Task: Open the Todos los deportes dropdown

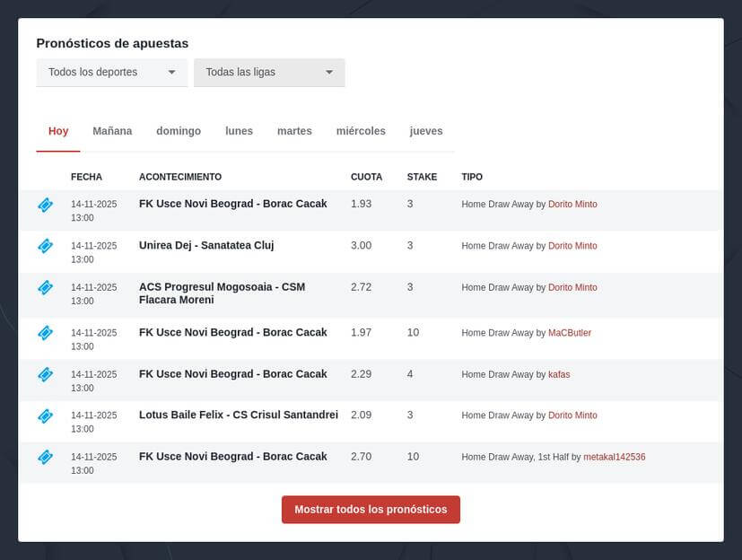Action: coord(111,72)
